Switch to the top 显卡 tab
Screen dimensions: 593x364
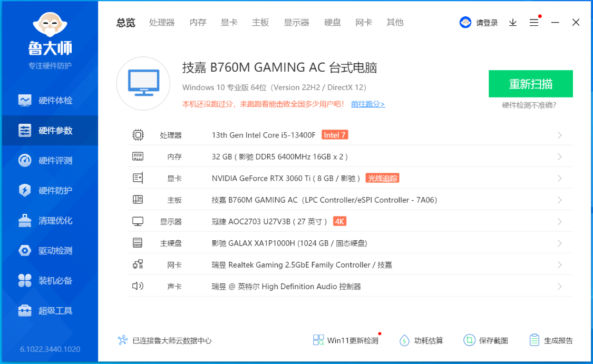(x=229, y=23)
